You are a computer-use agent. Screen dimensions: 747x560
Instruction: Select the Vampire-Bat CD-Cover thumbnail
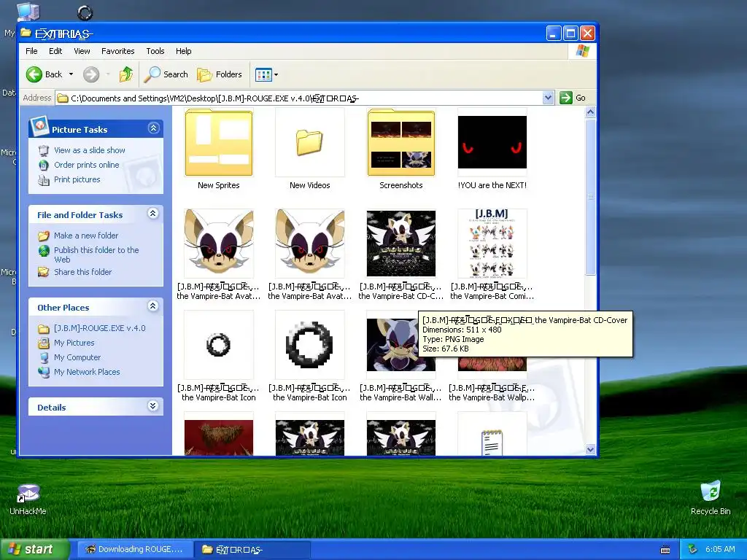pos(401,244)
